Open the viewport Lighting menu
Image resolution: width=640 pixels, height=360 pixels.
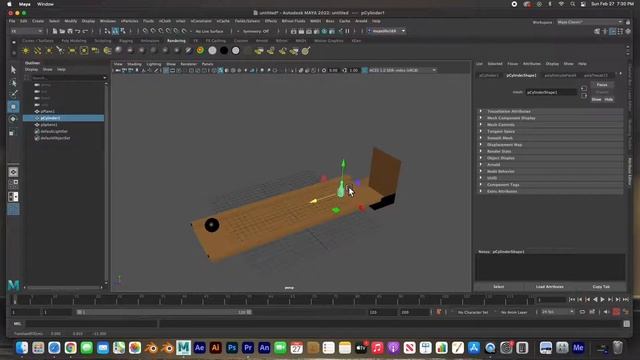[x=153, y=64]
